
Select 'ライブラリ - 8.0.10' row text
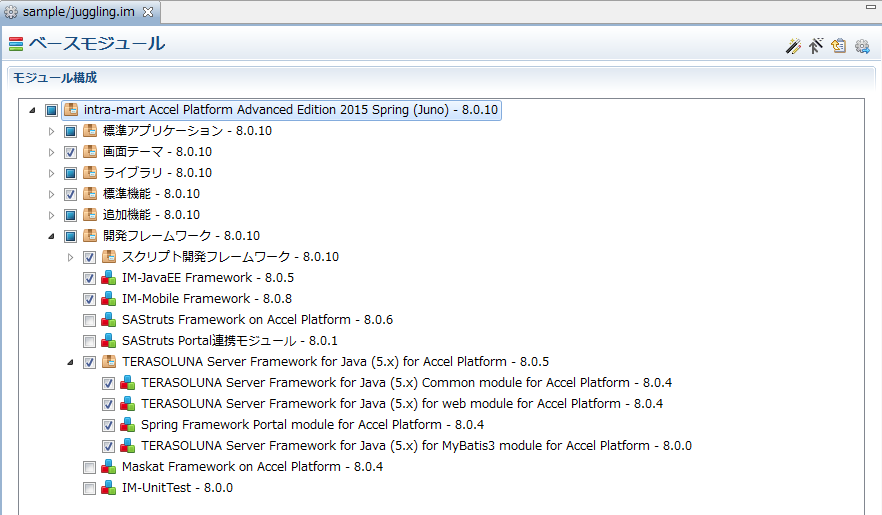[x=157, y=173]
